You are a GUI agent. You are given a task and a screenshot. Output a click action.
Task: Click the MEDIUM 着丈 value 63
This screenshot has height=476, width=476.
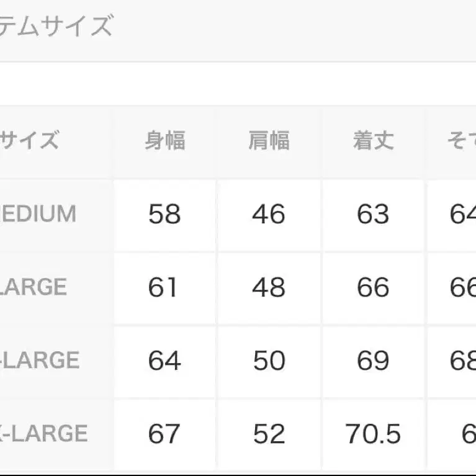tap(373, 214)
